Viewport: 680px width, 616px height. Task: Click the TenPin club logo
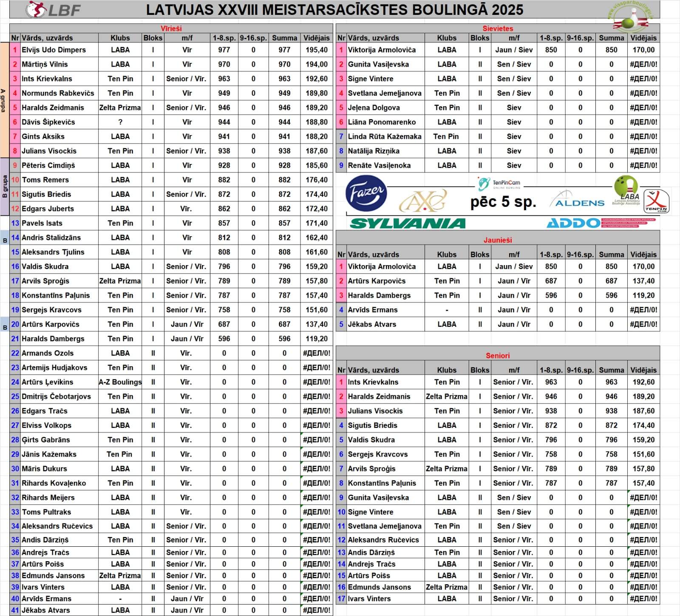point(657,201)
